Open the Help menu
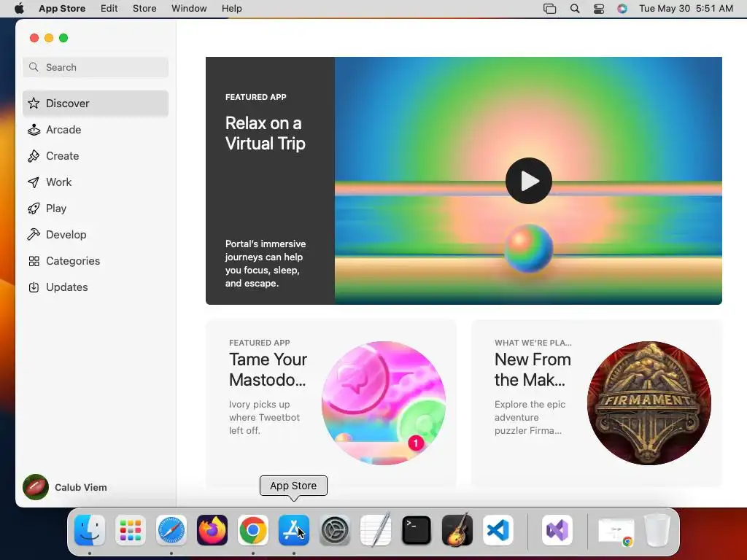The height and width of the screenshot is (560, 747). [x=231, y=9]
